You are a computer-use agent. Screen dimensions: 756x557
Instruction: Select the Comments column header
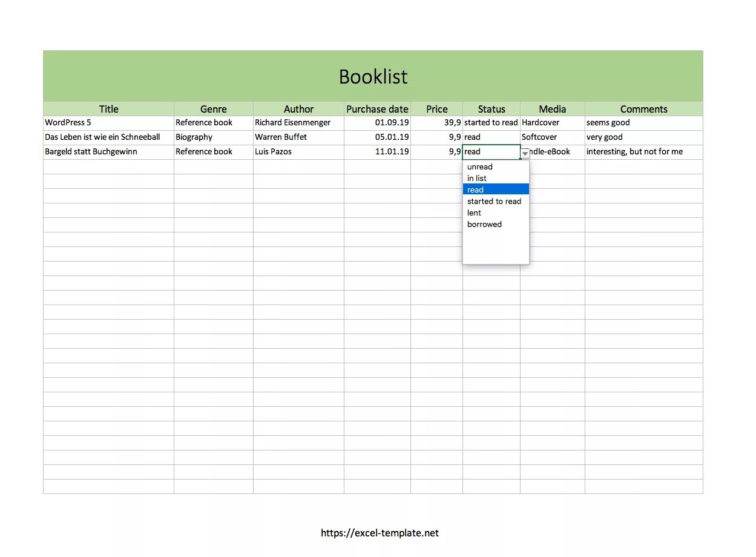coord(644,109)
